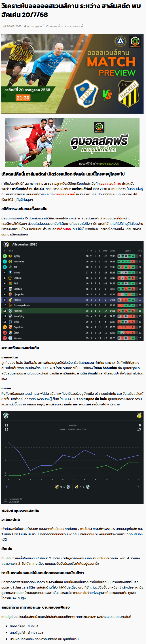Go to next week with right chevron

[138, 487]
